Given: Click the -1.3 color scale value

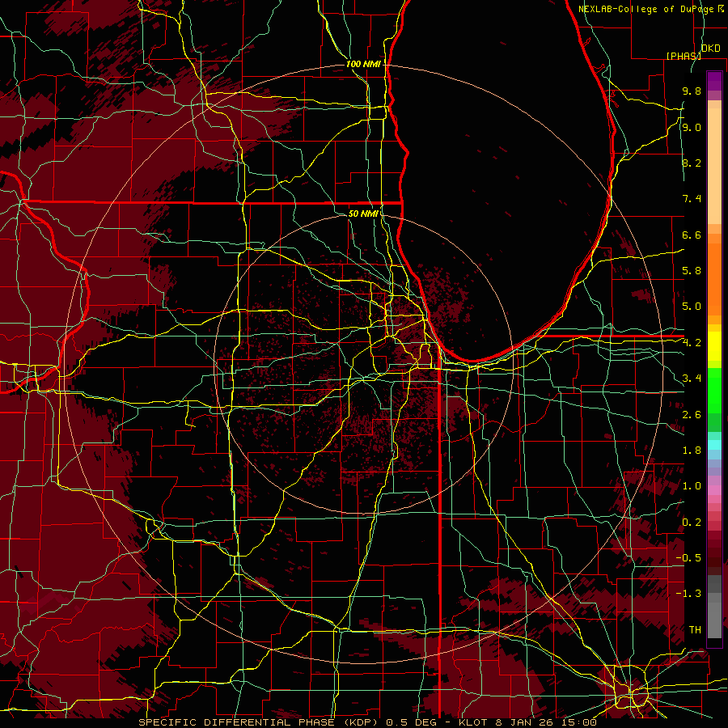Looking at the screenshot, I should pyautogui.click(x=688, y=594).
